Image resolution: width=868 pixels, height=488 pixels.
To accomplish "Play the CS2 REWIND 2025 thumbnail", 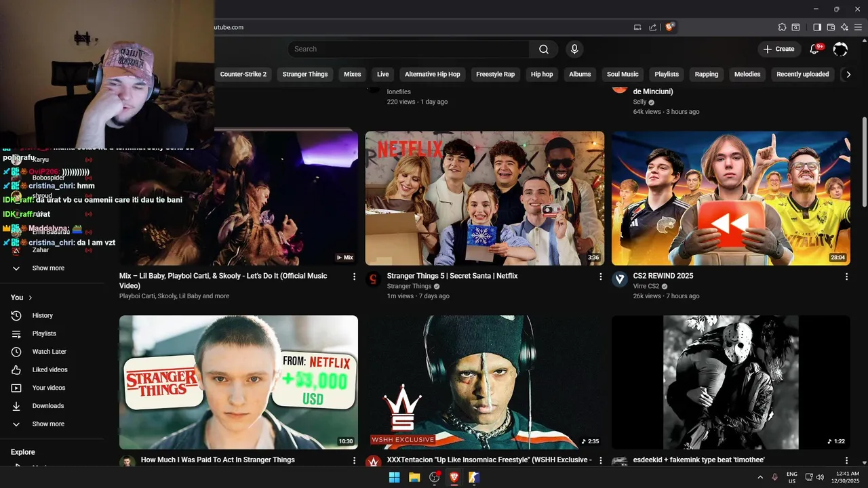I will [x=730, y=198].
